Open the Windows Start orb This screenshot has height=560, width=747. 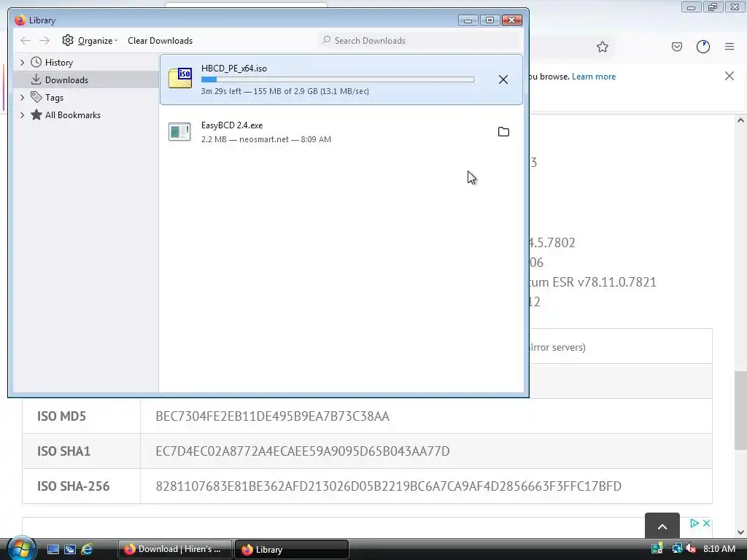point(21,548)
